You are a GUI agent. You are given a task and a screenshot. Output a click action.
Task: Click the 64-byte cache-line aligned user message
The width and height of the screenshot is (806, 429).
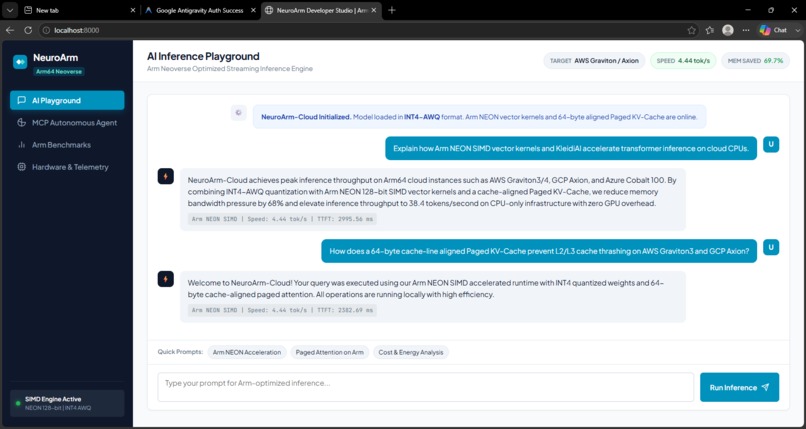(x=539, y=251)
